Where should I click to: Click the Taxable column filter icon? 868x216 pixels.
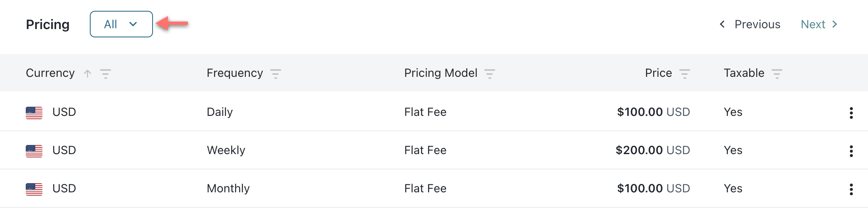point(777,74)
